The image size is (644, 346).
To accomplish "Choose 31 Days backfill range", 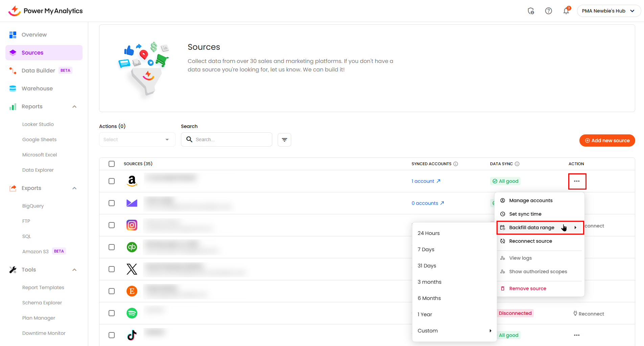I will [x=427, y=266].
